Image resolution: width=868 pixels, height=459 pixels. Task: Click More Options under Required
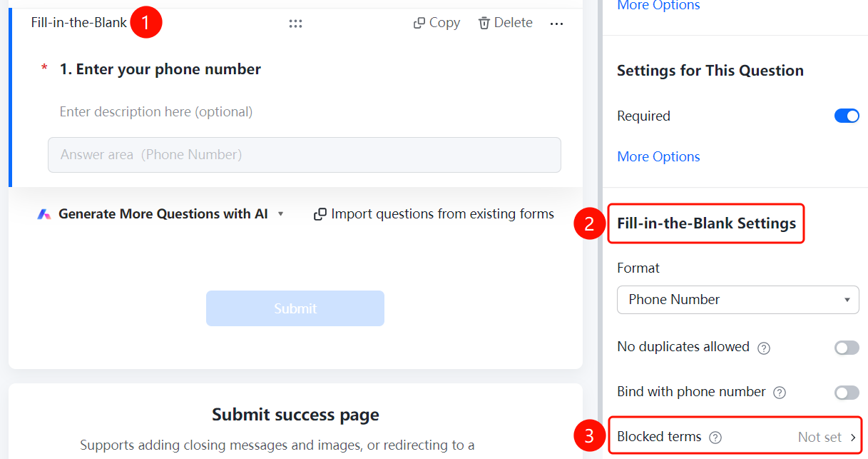tap(658, 156)
